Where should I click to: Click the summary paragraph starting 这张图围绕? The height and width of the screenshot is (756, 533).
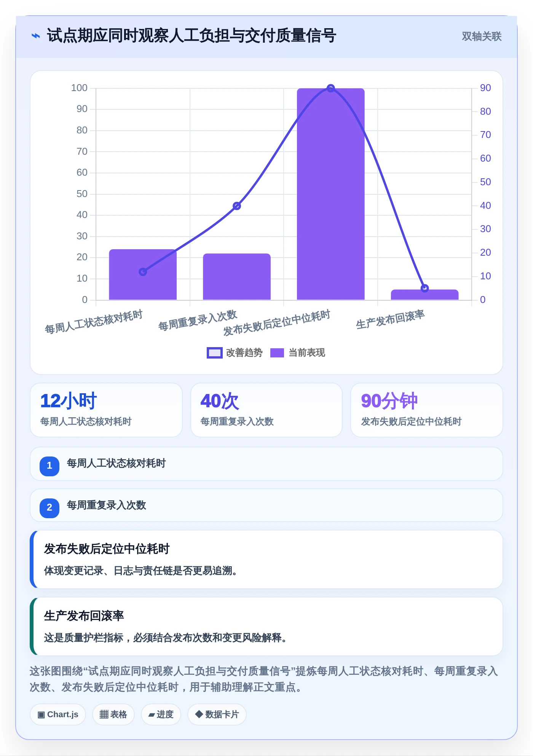tap(264, 679)
